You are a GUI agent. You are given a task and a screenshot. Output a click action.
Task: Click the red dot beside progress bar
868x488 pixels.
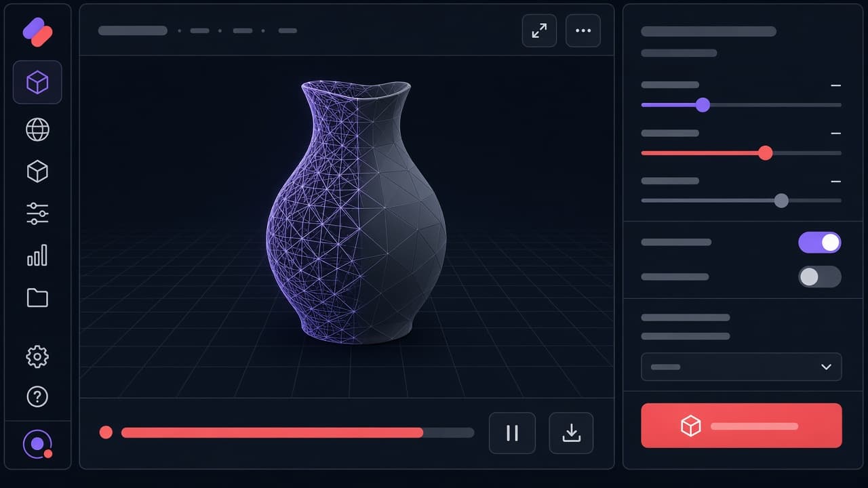(106, 432)
